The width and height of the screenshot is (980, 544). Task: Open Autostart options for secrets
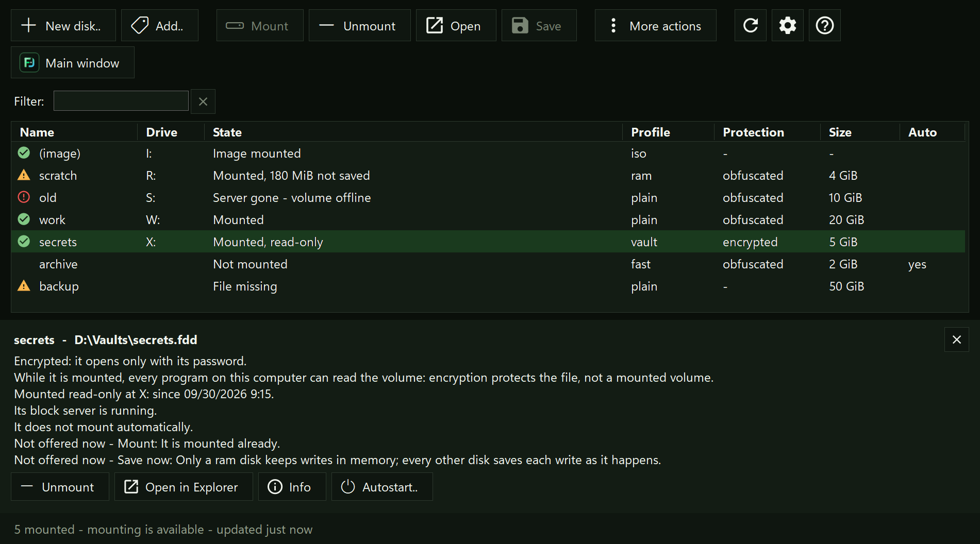pos(381,487)
